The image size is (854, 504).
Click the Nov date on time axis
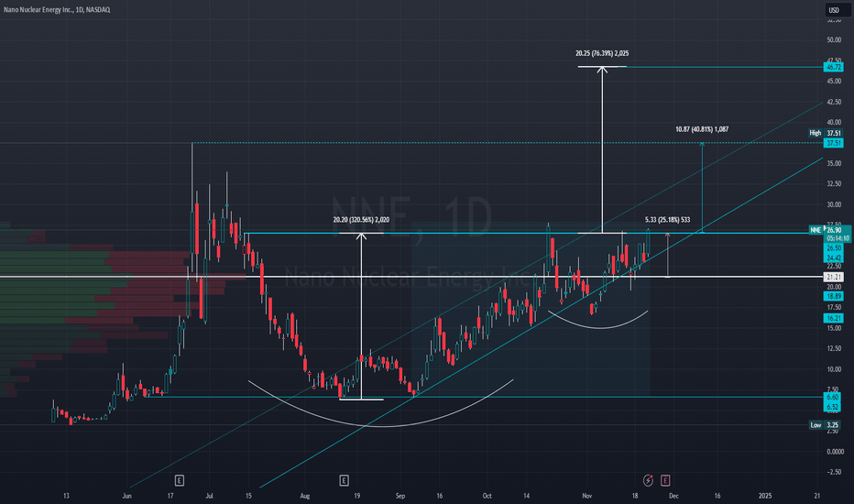pos(586,496)
